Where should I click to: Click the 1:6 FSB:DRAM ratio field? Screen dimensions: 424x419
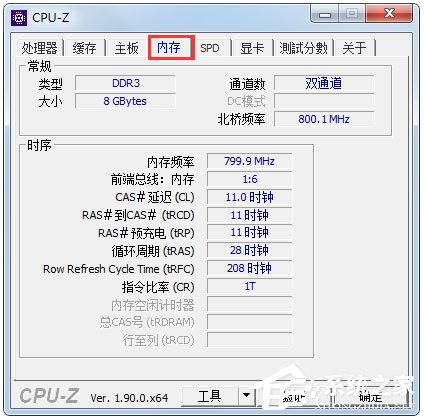pos(250,179)
